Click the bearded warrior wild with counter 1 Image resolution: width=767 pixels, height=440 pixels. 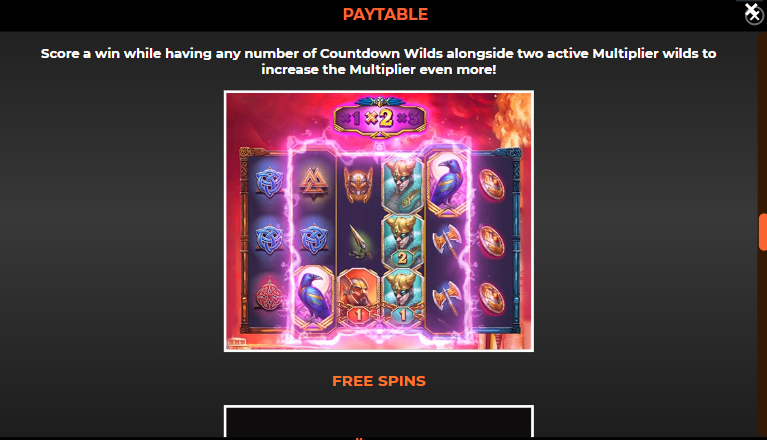click(359, 296)
